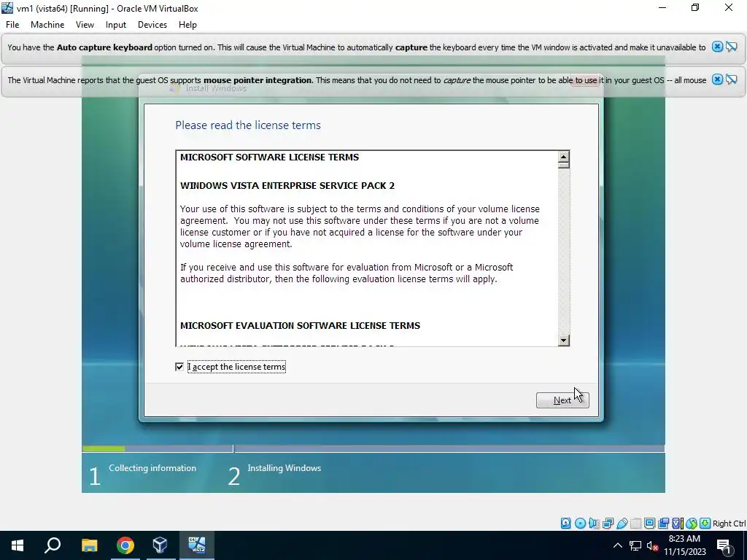Click the MICROSOFT SOFTWARE LICENSE TERMS heading
The image size is (747, 560).
pyautogui.click(x=270, y=157)
